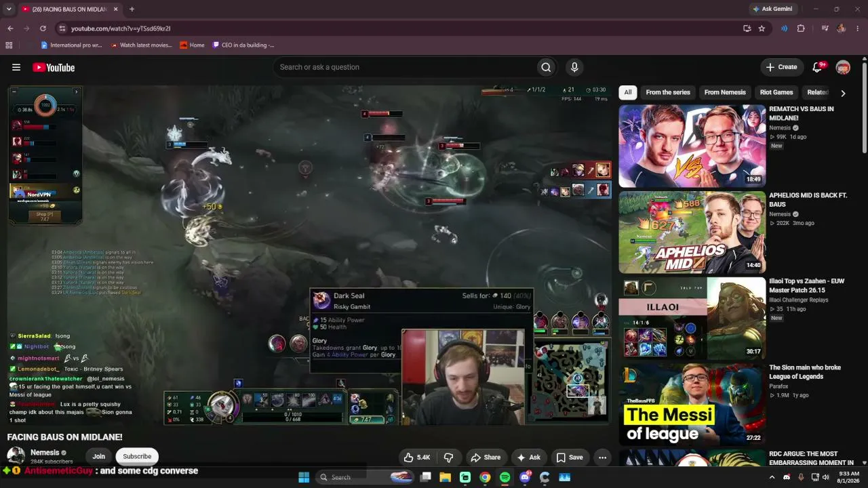Save the video to a playlist
The width and height of the screenshot is (868, 488).
click(x=570, y=457)
